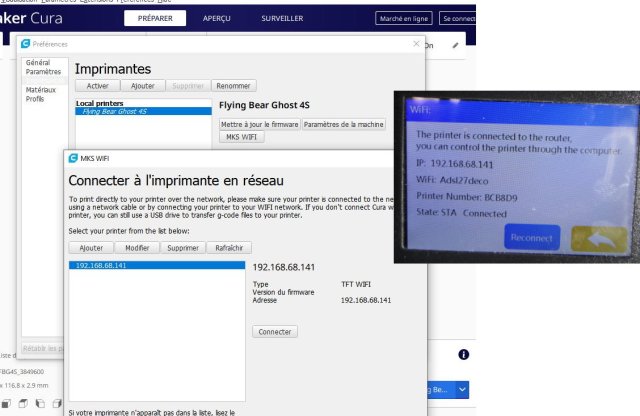Screen dimensions: 640x416
Task: Select the first view cube icon
Action: 6,404
